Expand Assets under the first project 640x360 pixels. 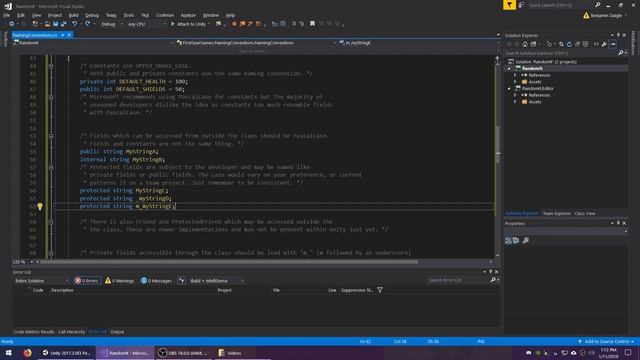515,82
